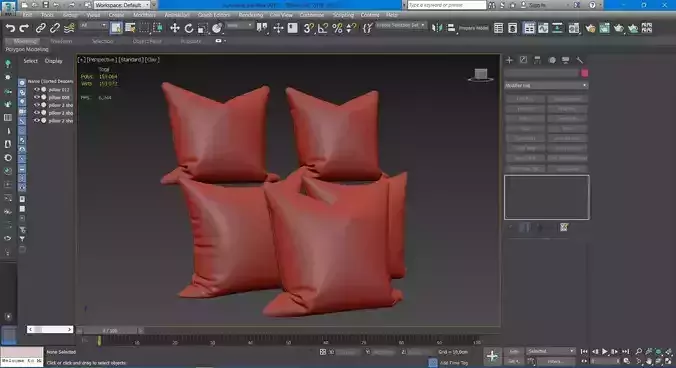Viewport: 676px width, 368px height.
Task: Click the Play Animation button
Action: click(604, 352)
